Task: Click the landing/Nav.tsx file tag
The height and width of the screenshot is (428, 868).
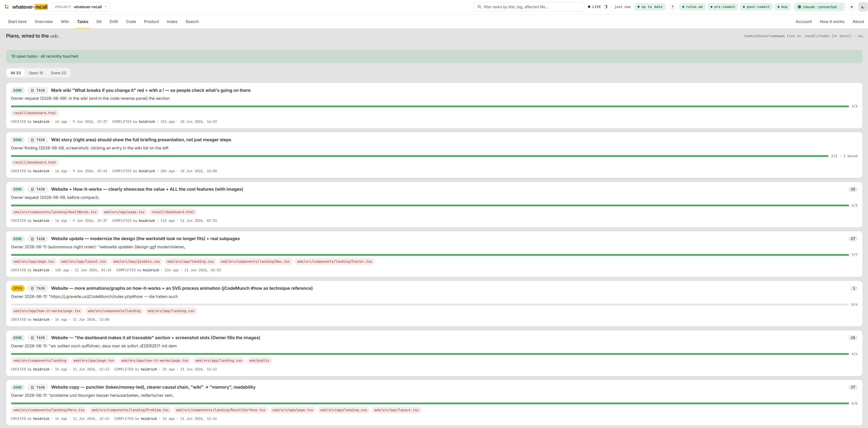Action: tap(255, 261)
